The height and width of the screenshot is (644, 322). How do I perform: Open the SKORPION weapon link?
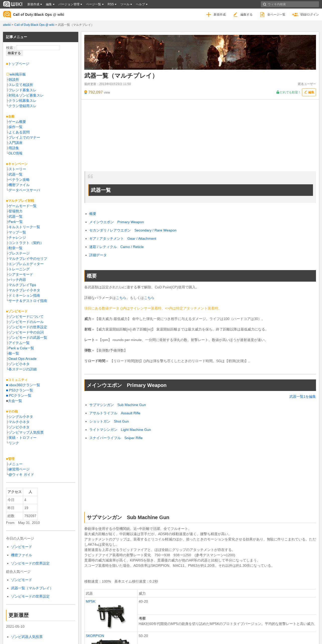[95, 636]
